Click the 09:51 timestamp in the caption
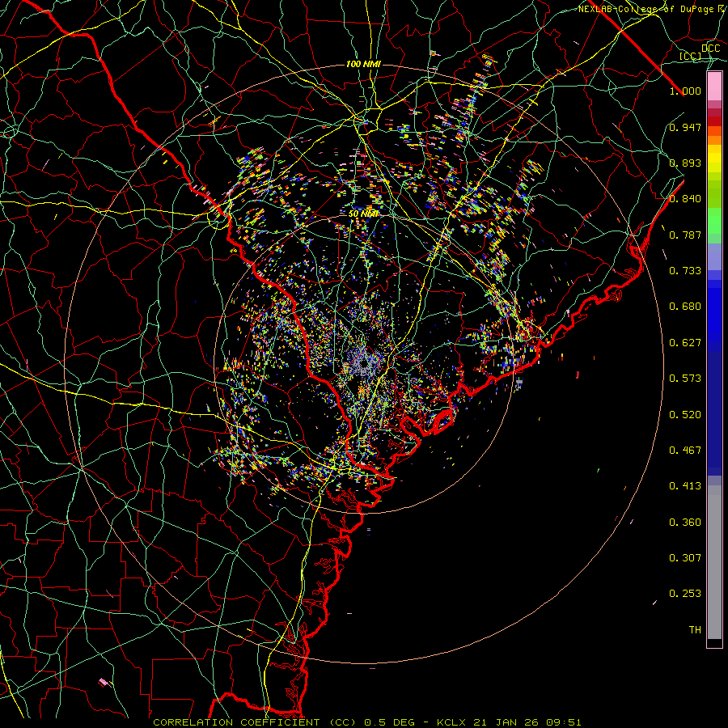 (x=564, y=722)
